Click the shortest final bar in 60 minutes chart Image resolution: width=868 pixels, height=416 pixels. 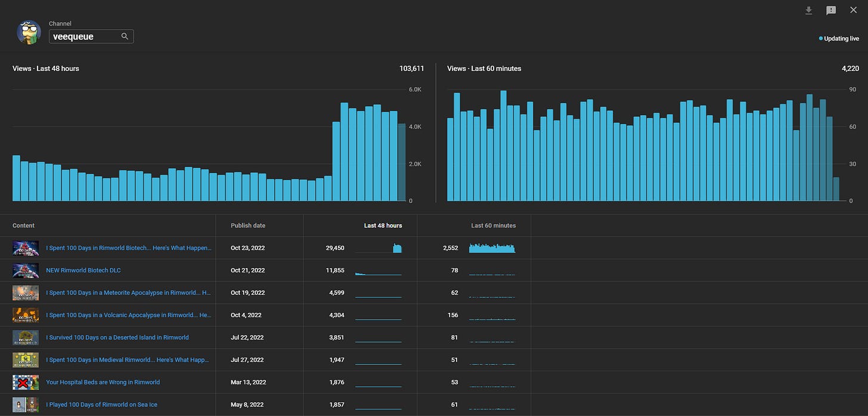click(x=836, y=189)
